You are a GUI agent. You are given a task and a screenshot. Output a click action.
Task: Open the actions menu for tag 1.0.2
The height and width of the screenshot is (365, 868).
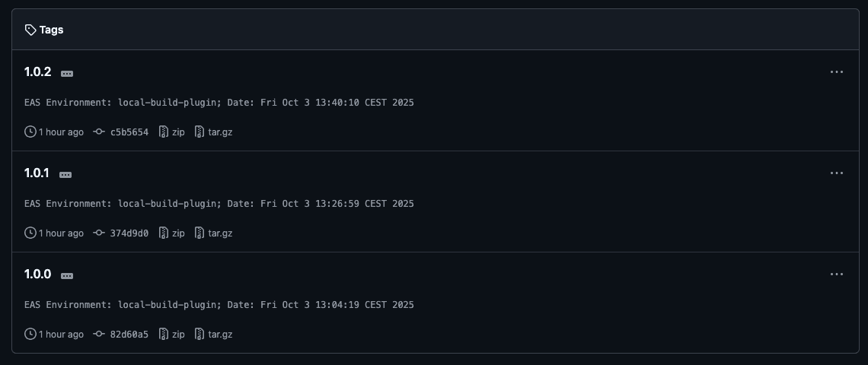pos(836,72)
